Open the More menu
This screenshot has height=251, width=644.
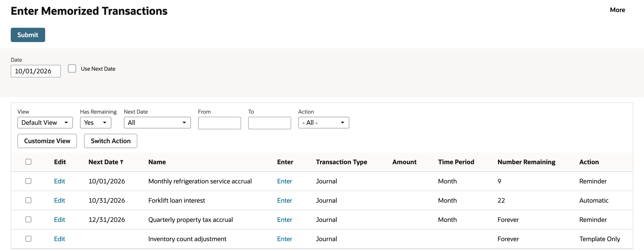[617, 10]
